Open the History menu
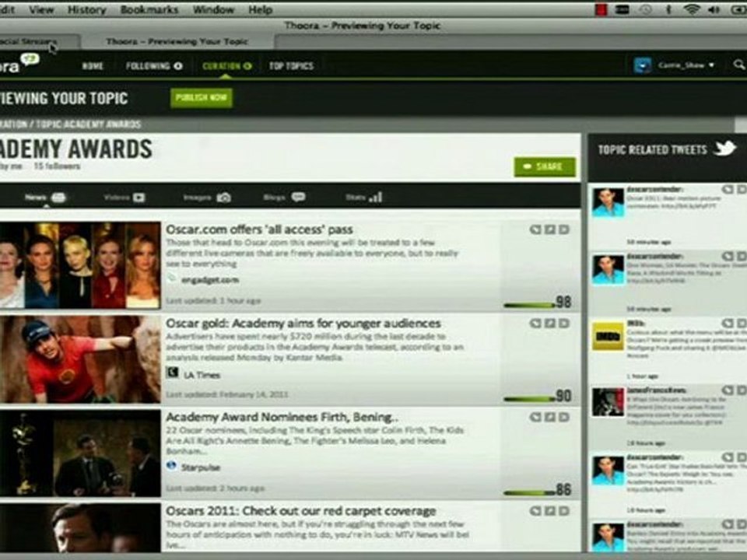 [86, 9]
